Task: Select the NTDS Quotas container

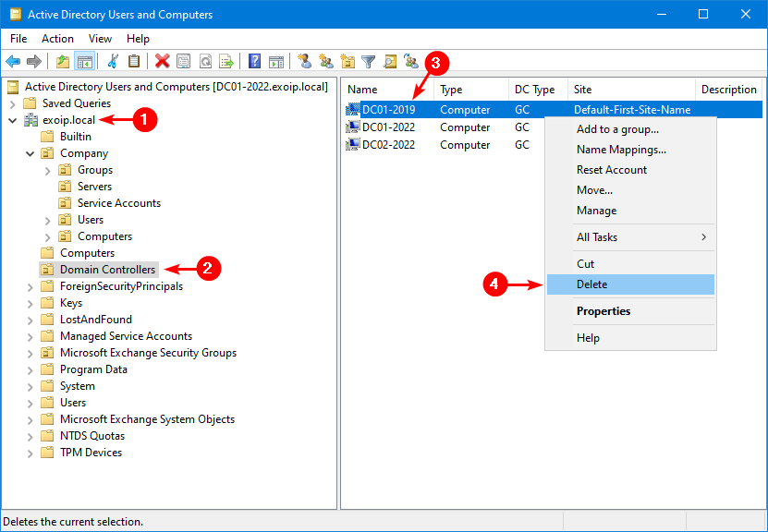Action: 92,436
